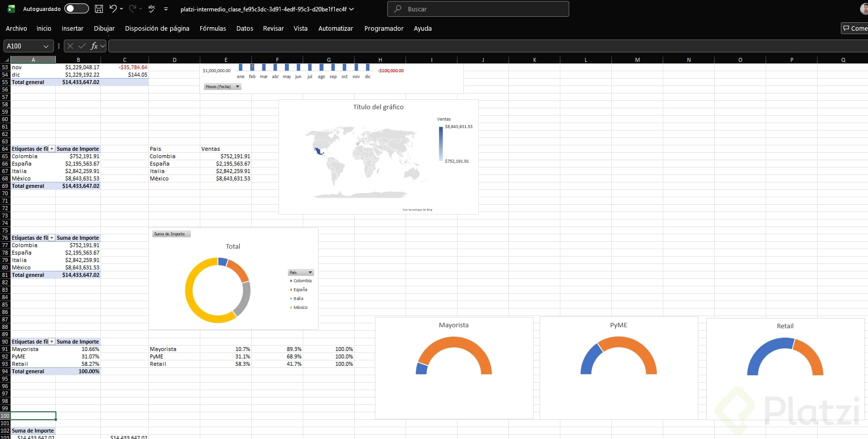Open the Insertar ribbon tab
This screenshot has height=439, width=868.
(x=72, y=28)
